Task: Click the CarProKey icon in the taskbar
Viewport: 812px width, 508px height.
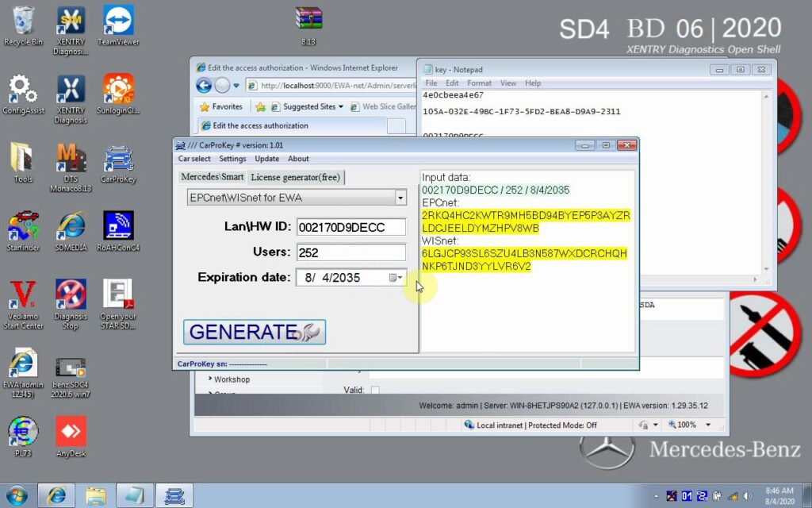Action: coord(174,495)
